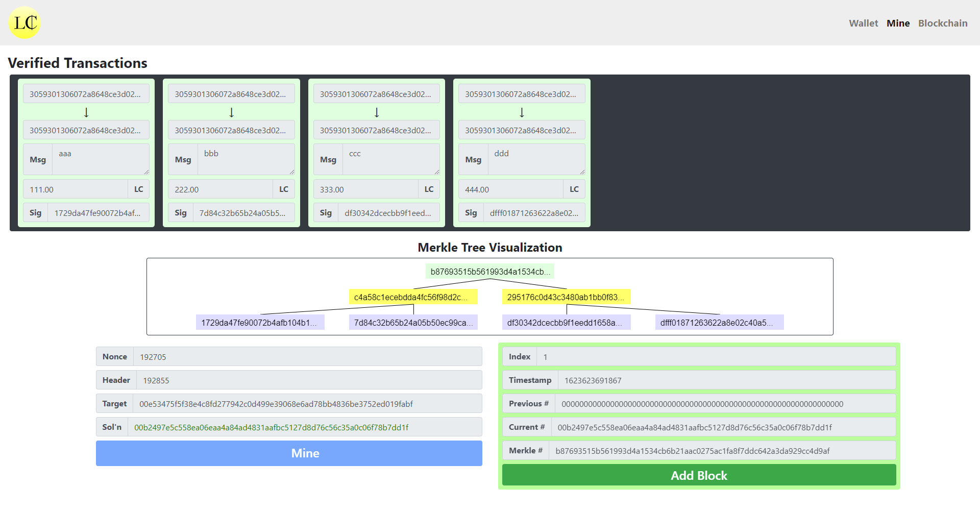Click the signature field dfff01871263622a8e02...
This screenshot has width=980, height=512.
(534, 213)
